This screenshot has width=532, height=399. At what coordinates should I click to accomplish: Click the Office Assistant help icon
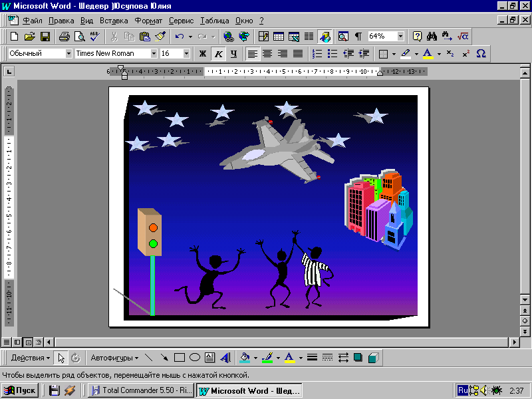(417, 37)
